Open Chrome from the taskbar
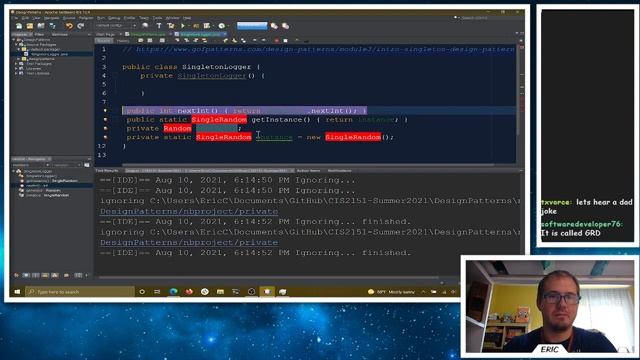 [x=204, y=291]
